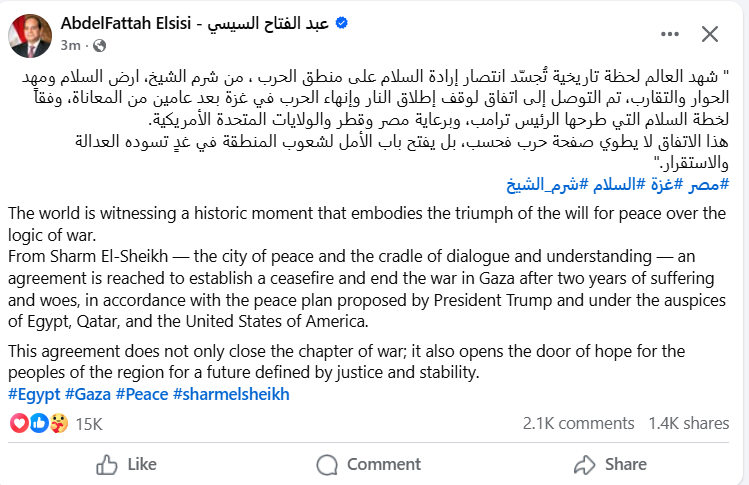Open the #Gaza hashtag
The width and height of the screenshot is (749, 485).
point(88,394)
